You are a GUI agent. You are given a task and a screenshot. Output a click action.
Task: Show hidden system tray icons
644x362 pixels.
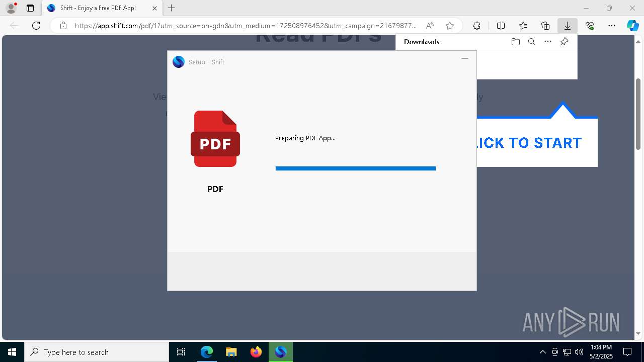[542, 352]
